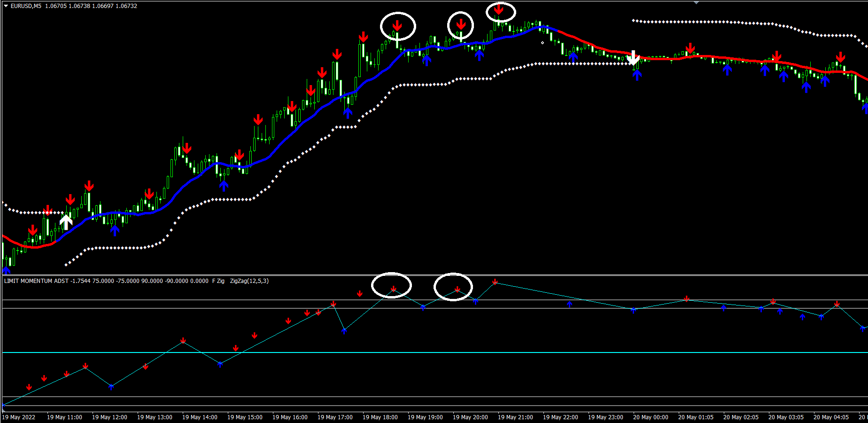Viewport: 868px width, 423px height.
Task: Click the 19 May 11:00 time label
Action: point(64,417)
